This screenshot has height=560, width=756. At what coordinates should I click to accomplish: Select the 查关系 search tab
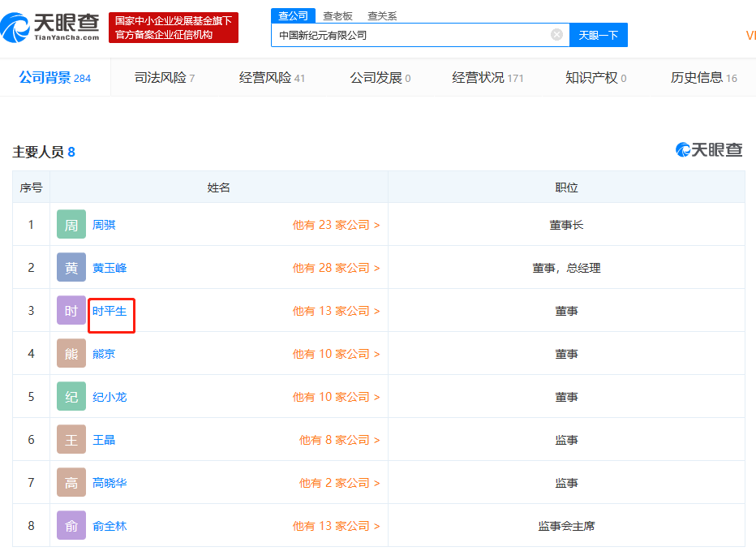(x=382, y=16)
